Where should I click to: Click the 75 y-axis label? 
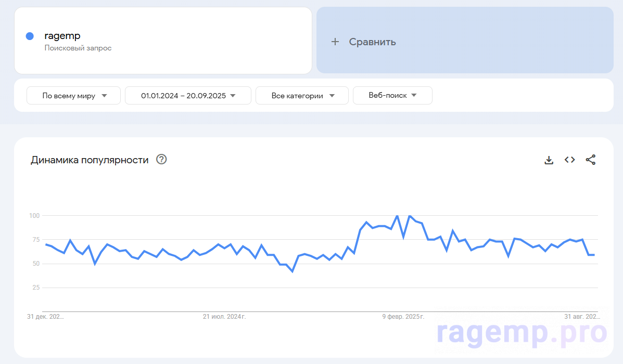36,239
